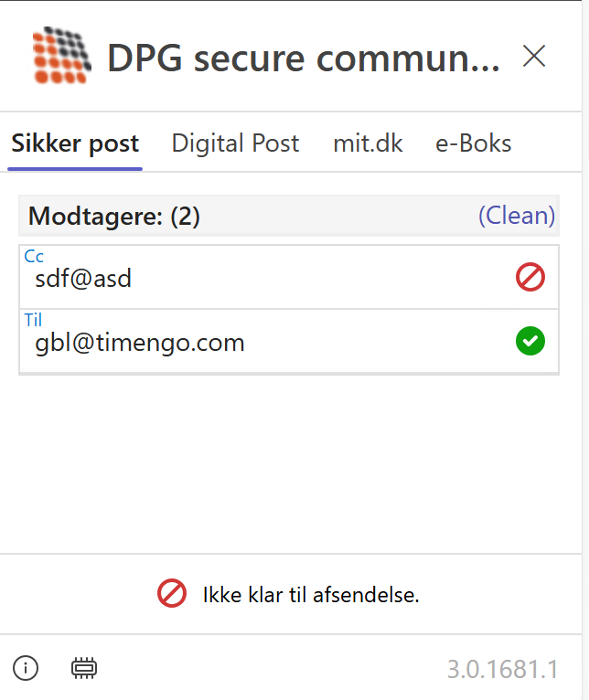Click the "Ikke klar til afsendelse." status text
This screenshot has width=589, height=700.
coord(311,596)
